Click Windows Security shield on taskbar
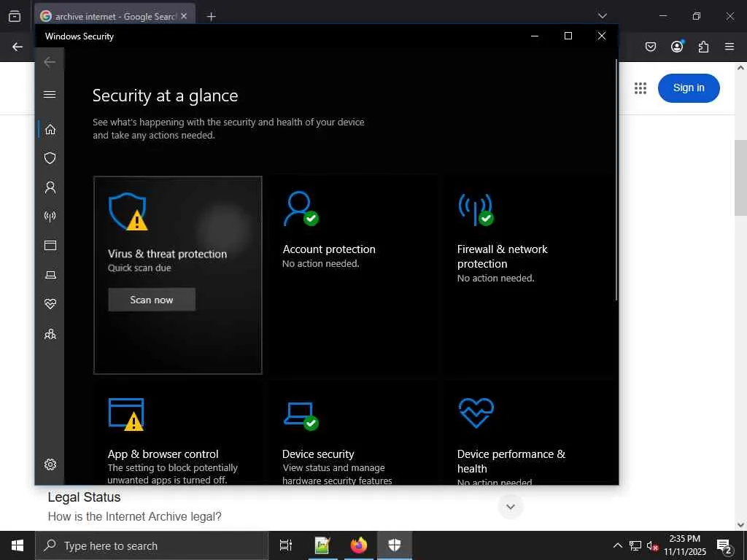This screenshot has width=747, height=560. pyautogui.click(x=395, y=545)
